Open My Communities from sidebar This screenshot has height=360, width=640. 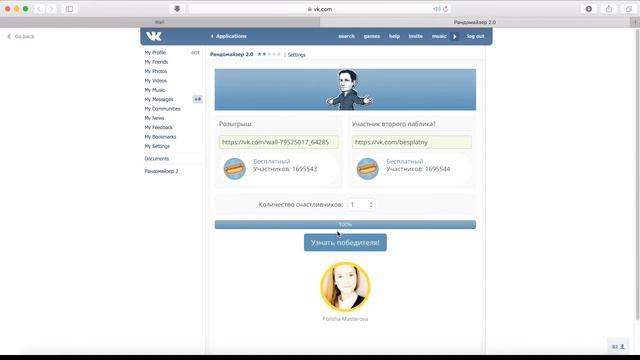[x=162, y=109]
